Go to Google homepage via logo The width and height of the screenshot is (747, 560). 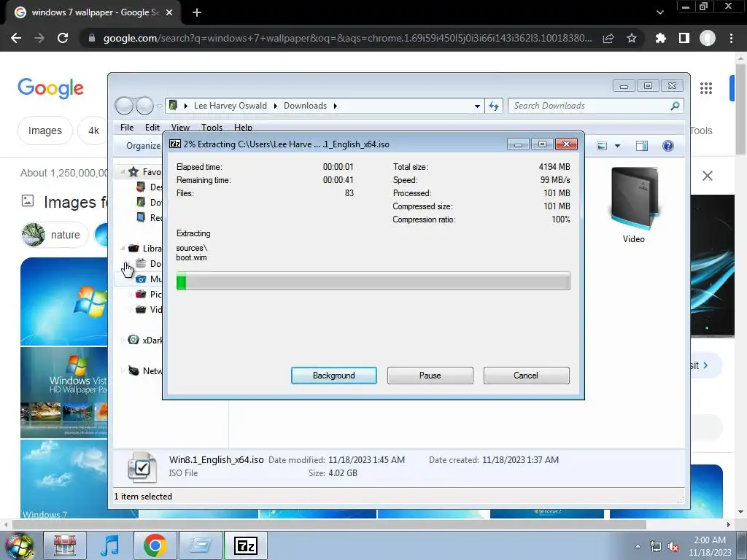pyautogui.click(x=50, y=87)
